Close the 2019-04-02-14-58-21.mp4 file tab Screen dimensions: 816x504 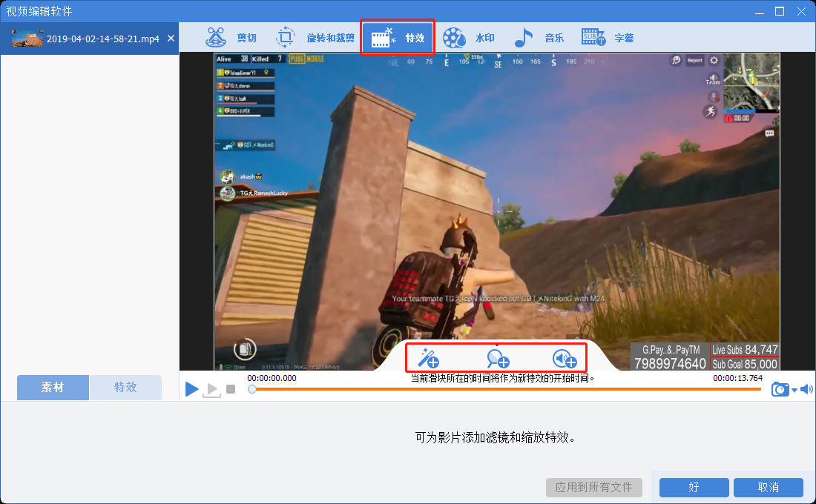click(x=171, y=39)
